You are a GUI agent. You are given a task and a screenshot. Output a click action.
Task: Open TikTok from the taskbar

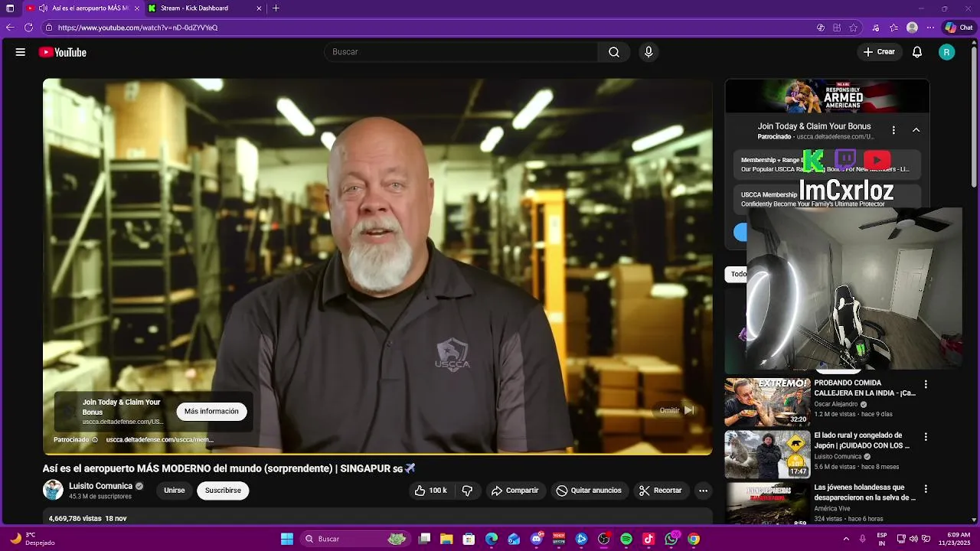(x=648, y=539)
